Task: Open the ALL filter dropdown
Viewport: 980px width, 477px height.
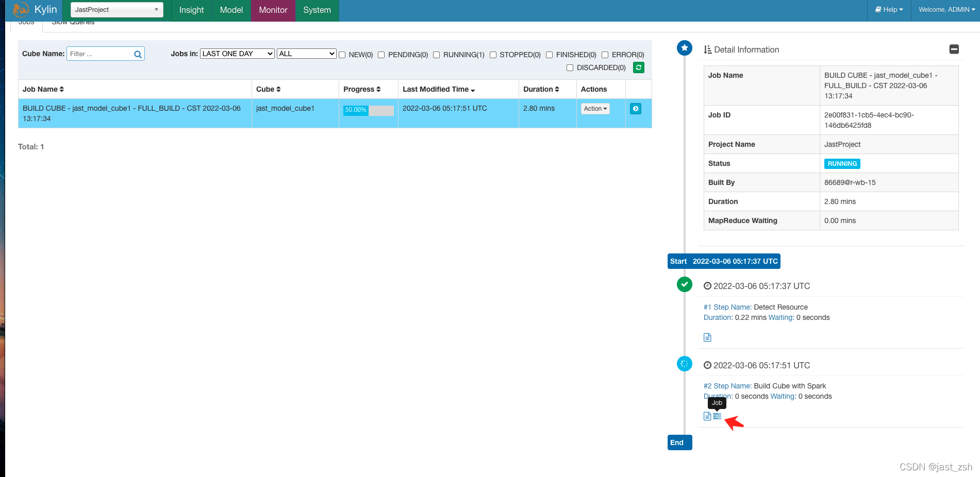Action: tap(307, 54)
